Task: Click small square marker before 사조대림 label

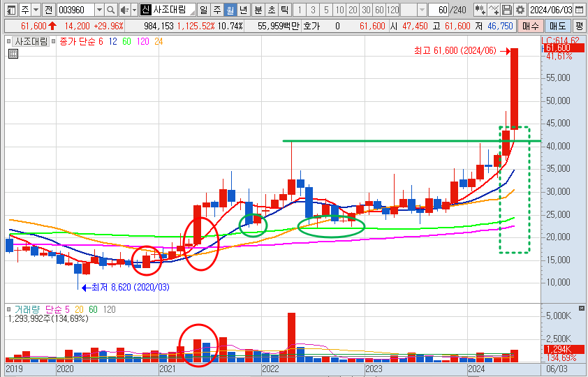Action: (x=9, y=42)
